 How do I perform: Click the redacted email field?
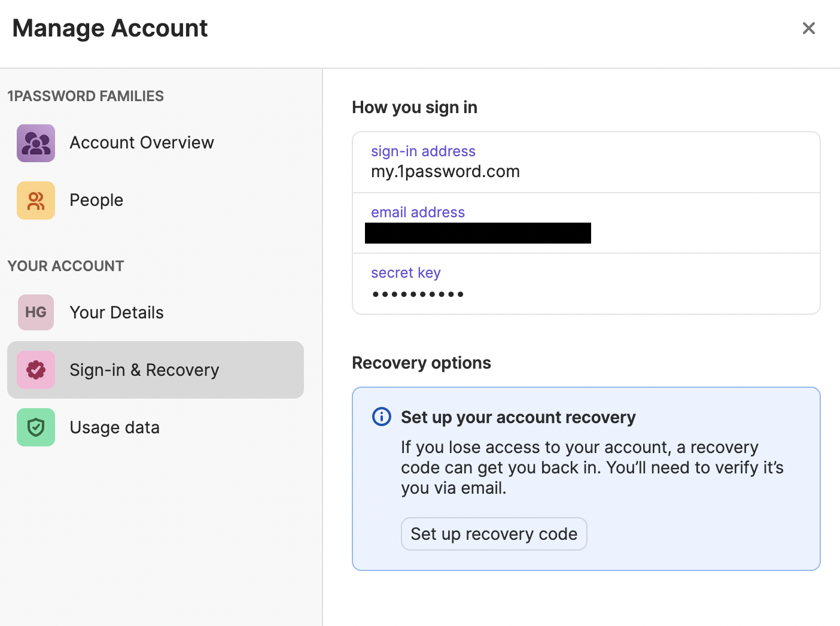pos(477,233)
